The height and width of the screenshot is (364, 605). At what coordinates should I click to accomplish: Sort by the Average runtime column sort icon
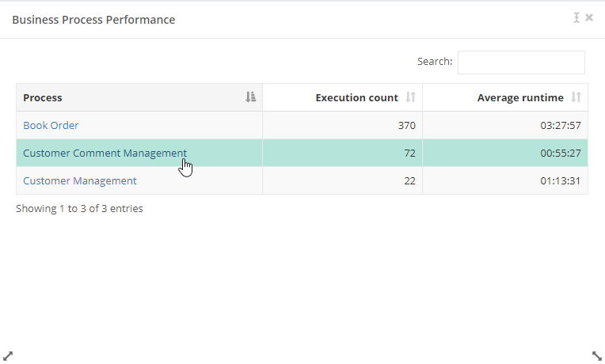[576, 97]
